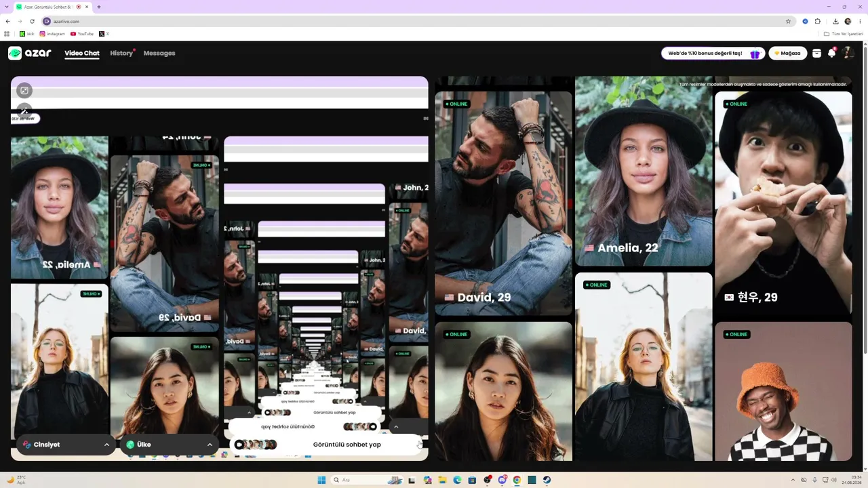This screenshot has width=868, height=488.
Task: Open the tab search chevron in Chrome
Action: (x=7, y=7)
